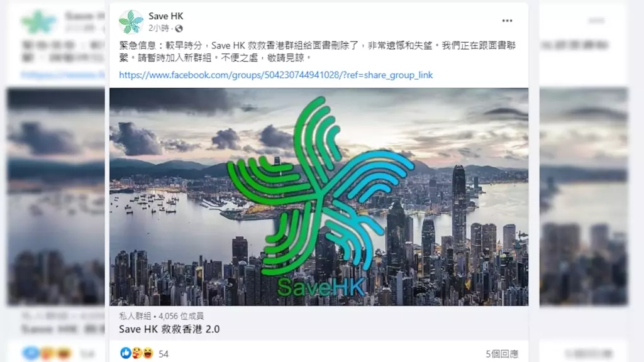View the 54 reactions count
Screen dimensions: 644x362
point(164,353)
